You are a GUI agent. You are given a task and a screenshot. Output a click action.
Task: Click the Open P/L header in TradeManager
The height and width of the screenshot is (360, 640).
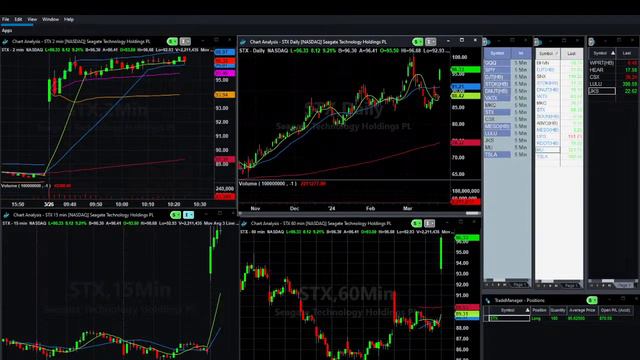pos(615,311)
